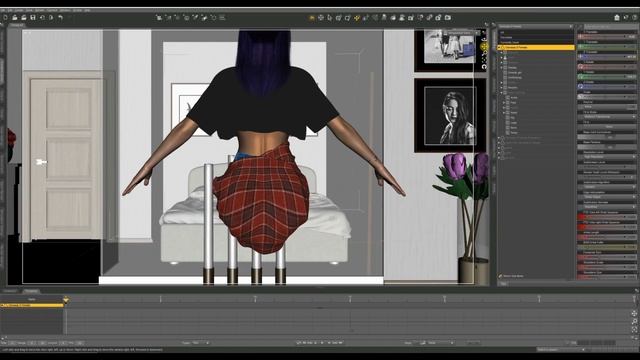640x360 pixels.
Task: Open the Select a Lesson dropdown in status bar
Action: pyautogui.click(x=561, y=350)
